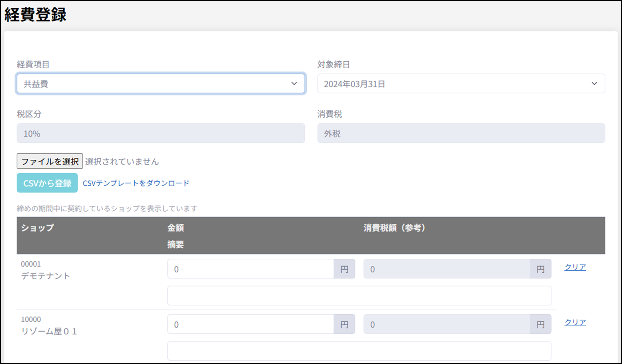Image resolution: width=622 pixels, height=364 pixels.
Task: Click 円 unit beside リゾーム屋01 消費税額 field
Action: point(540,324)
